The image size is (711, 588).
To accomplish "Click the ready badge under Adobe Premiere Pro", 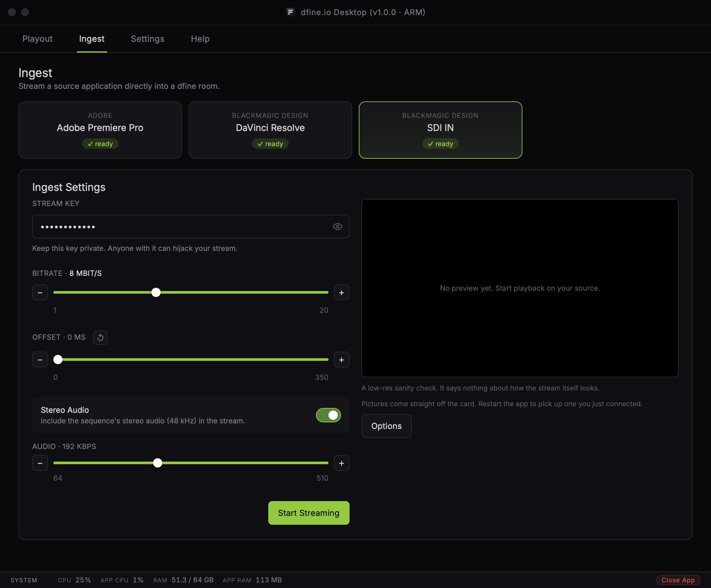I will coord(100,144).
